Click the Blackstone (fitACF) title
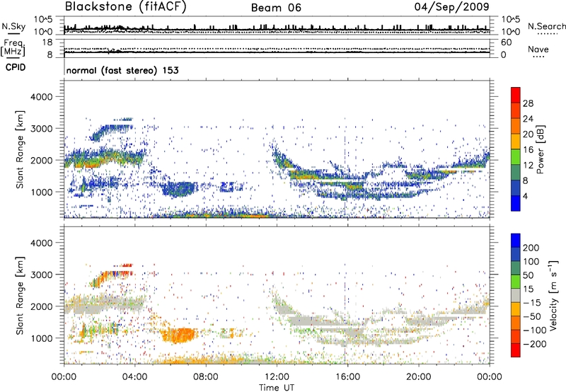566x392 pixels. click(126, 7)
